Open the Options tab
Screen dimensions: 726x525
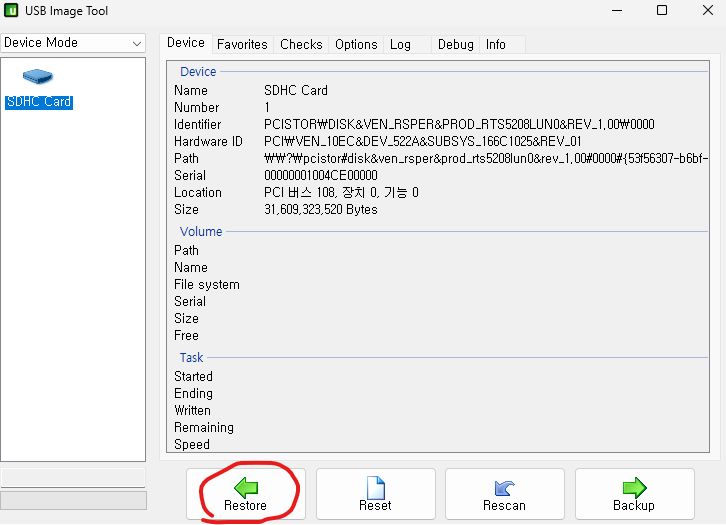pyautogui.click(x=356, y=44)
